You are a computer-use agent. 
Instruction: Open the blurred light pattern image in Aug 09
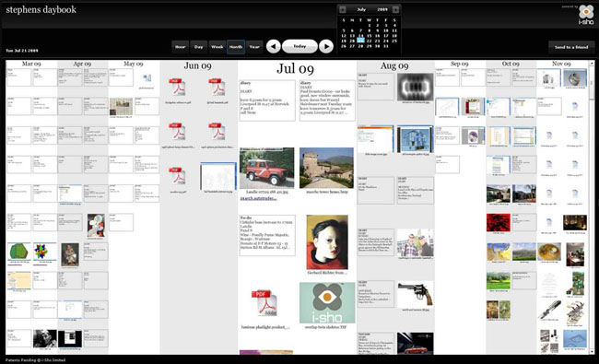pos(416,88)
